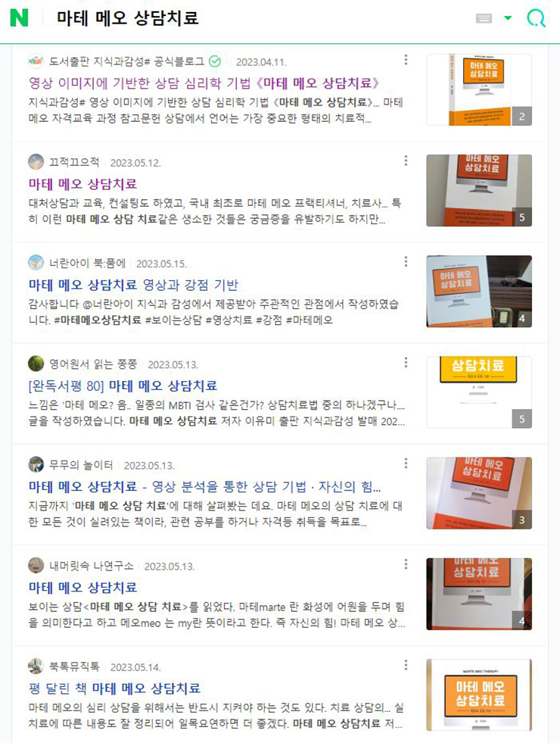Screen dimensions: 560x743
Task: Open three-dot menu for 너란아이 북:품에 post
Action: (x=406, y=262)
